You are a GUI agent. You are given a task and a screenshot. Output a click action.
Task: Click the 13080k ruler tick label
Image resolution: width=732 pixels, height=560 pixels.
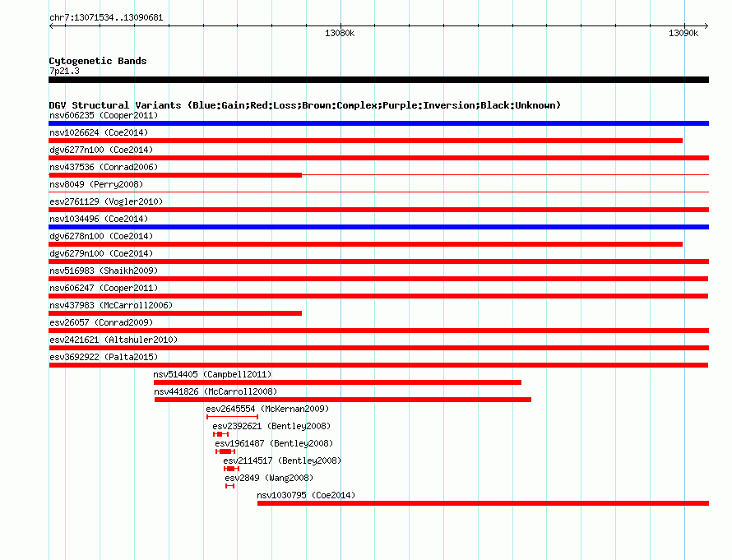click(x=340, y=33)
